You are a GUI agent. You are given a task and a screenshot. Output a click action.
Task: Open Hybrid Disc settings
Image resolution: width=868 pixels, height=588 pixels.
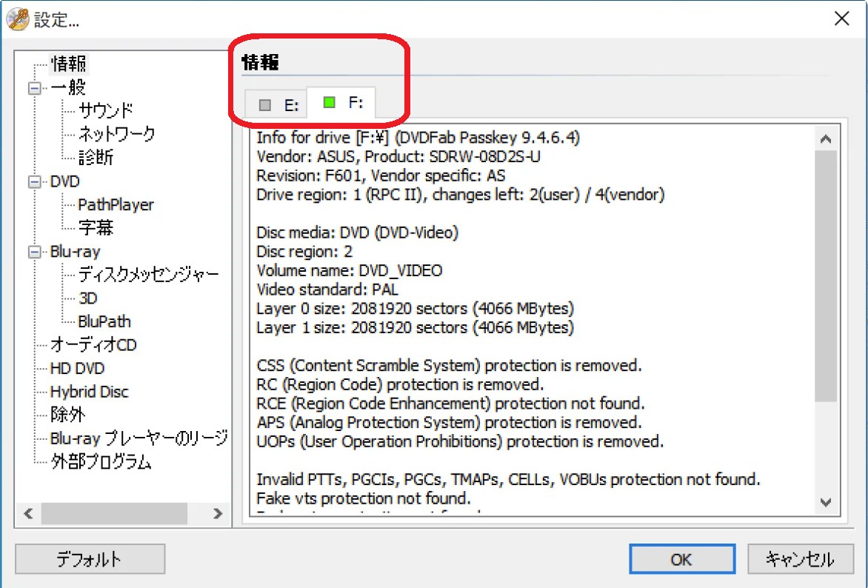pos(89,392)
